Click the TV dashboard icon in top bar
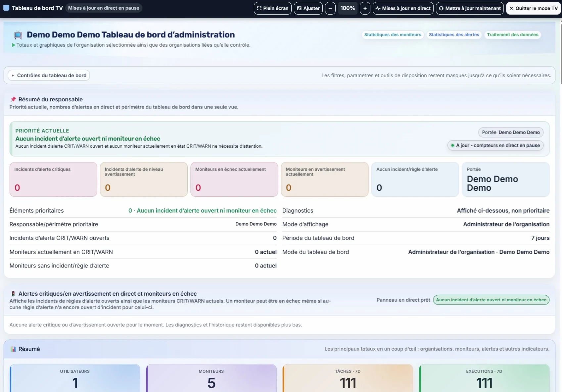This screenshot has height=392, width=562. coord(6,8)
